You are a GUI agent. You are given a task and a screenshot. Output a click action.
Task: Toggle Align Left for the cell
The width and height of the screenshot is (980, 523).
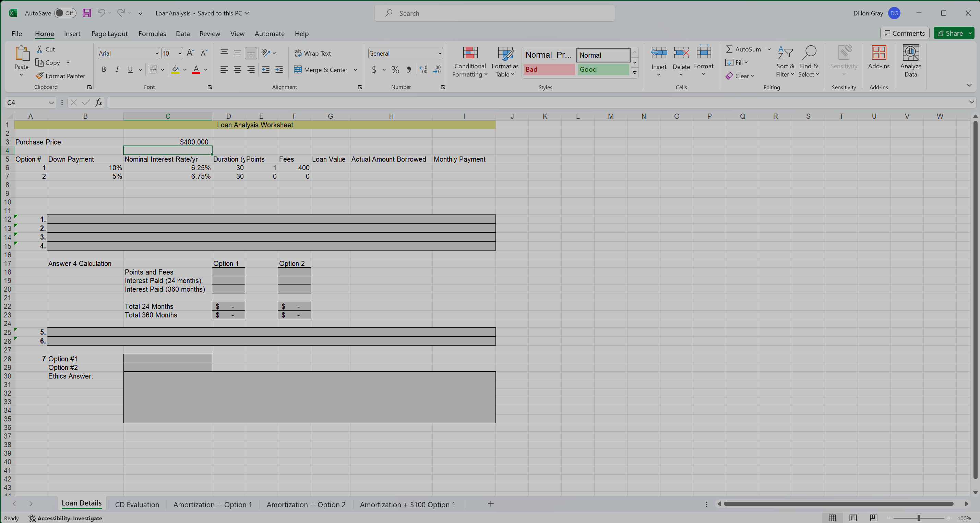click(x=224, y=69)
